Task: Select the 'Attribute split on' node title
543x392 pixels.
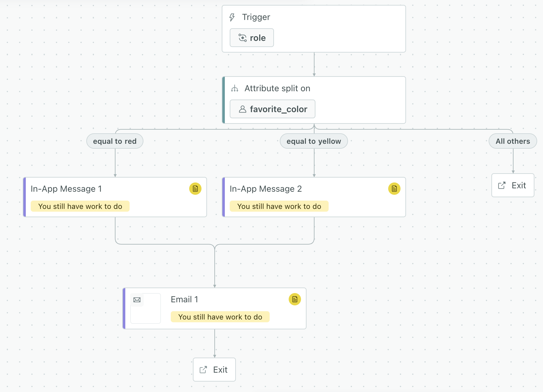Action: pyautogui.click(x=277, y=88)
